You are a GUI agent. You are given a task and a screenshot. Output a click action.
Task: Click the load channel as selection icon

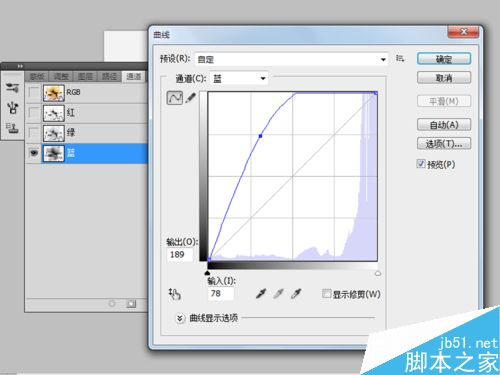(112, 304)
